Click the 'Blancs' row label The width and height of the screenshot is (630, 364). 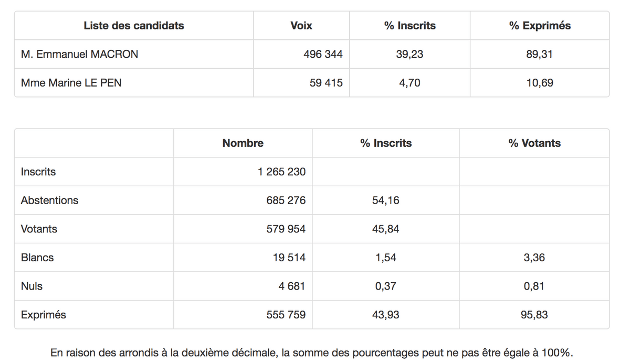coord(37,258)
